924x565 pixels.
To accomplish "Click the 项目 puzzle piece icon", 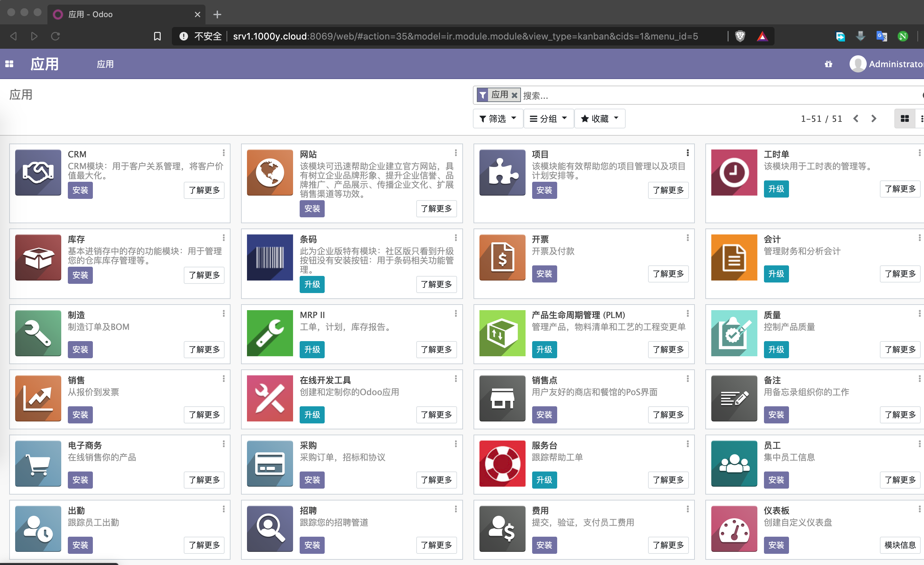I will coord(502,173).
